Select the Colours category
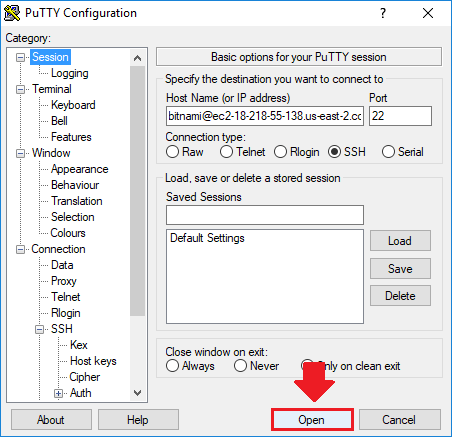Screen dimensions: 452x437 [x=68, y=233]
